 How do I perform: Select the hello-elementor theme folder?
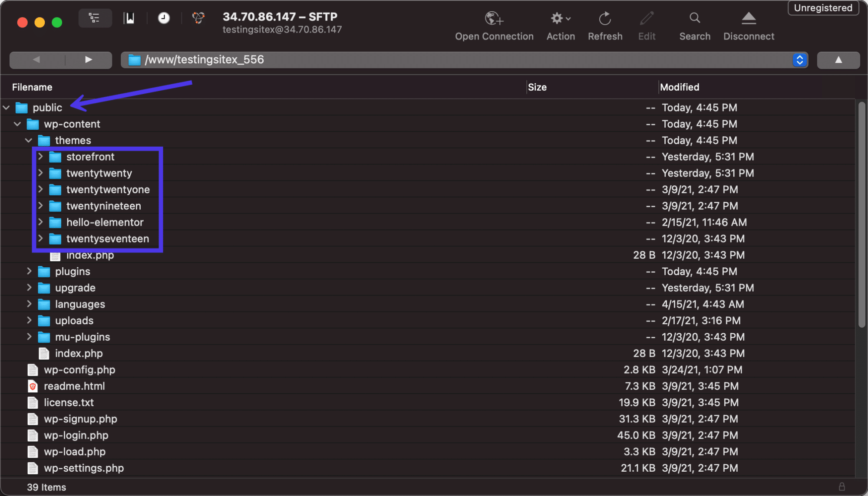105,222
